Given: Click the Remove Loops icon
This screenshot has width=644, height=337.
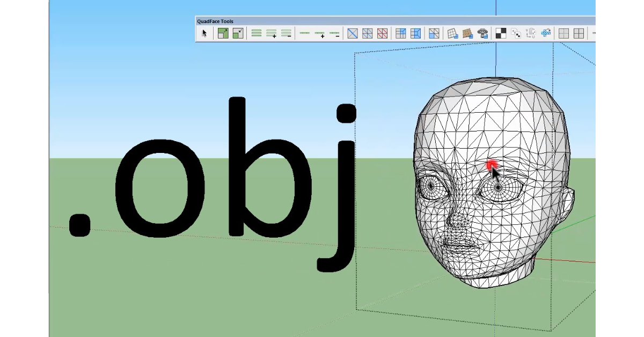Looking at the screenshot, I should click(x=416, y=33).
